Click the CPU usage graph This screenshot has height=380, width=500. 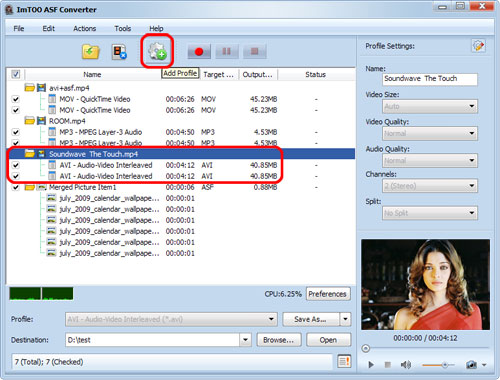(x=41, y=294)
